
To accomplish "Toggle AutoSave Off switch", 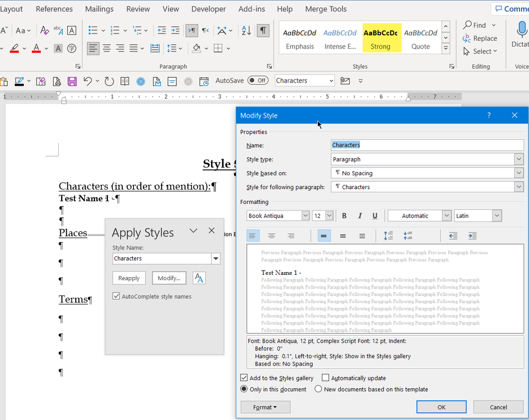I will pyautogui.click(x=258, y=81).
